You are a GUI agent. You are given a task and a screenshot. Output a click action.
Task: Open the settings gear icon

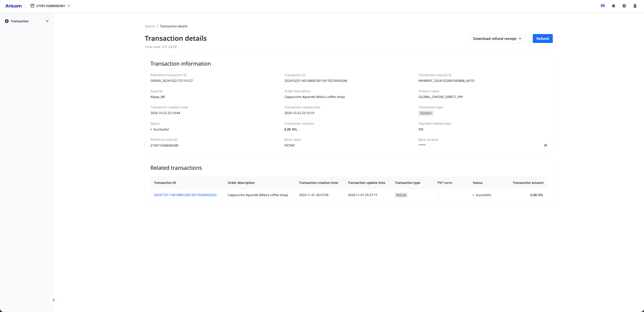tap(624, 6)
